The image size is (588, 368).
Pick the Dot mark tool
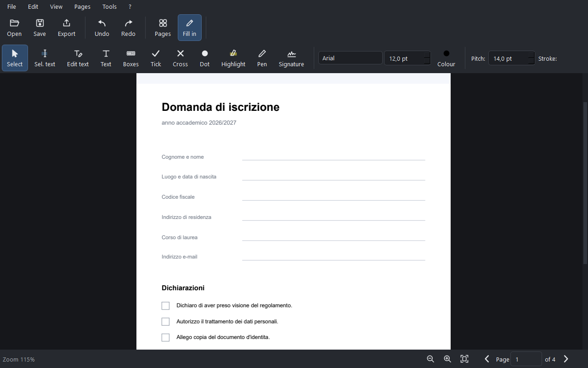[x=204, y=58]
